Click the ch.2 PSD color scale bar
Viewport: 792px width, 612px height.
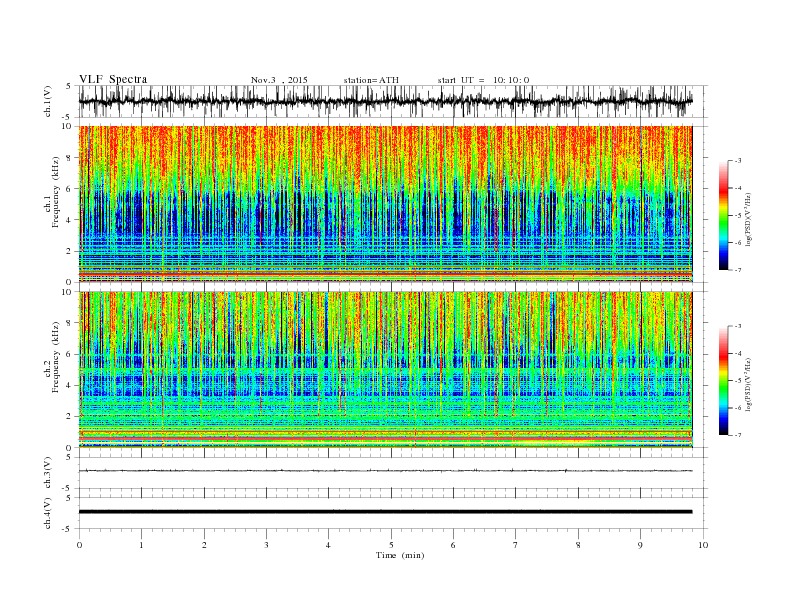pyautogui.click(x=724, y=381)
